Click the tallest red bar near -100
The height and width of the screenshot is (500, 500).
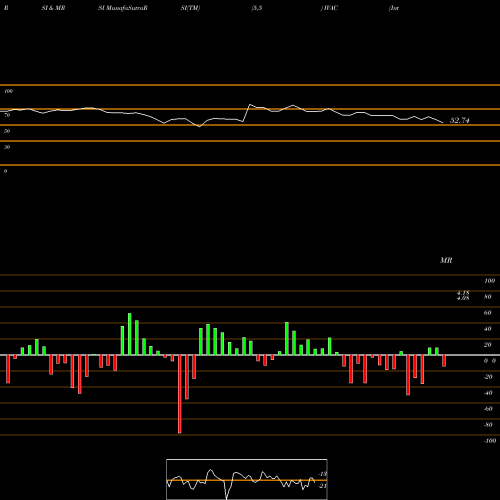tap(180, 394)
